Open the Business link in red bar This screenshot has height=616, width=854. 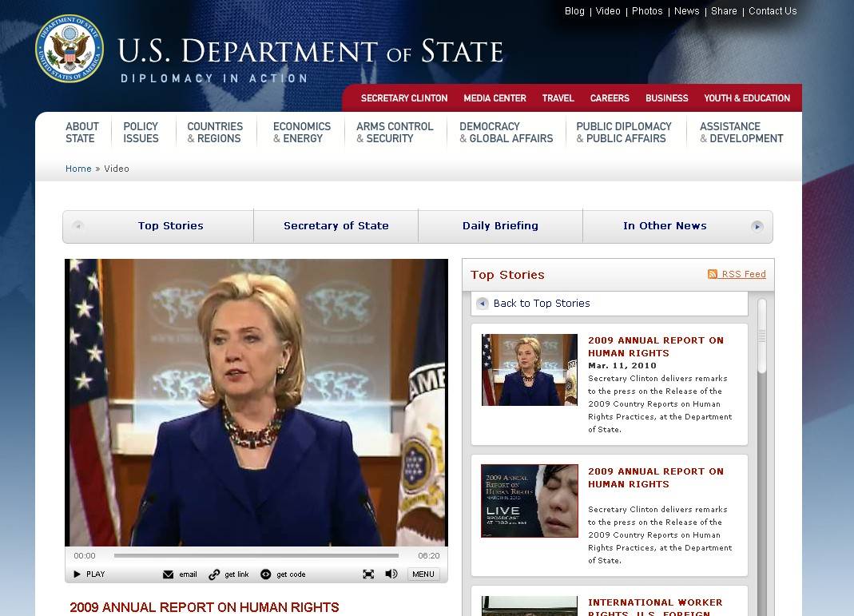point(666,98)
